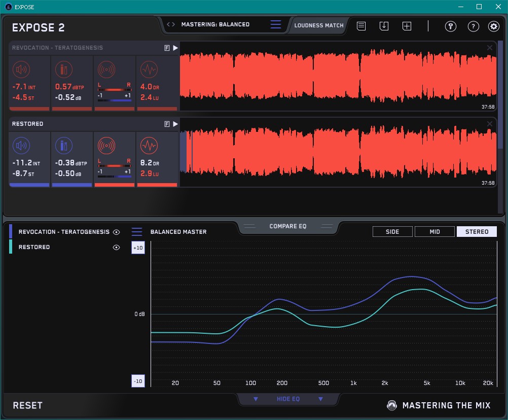Viewport: 508px width, 420px height.
Task: Hide the Revocation - Teratogenesis EQ curve
Action: tap(117, 232)
